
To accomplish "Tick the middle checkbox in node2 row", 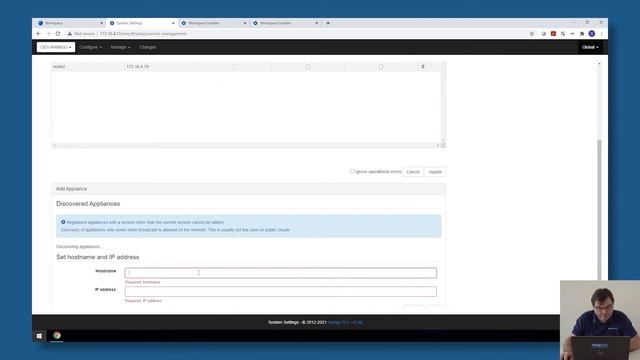I will click(x=308, y=67).
